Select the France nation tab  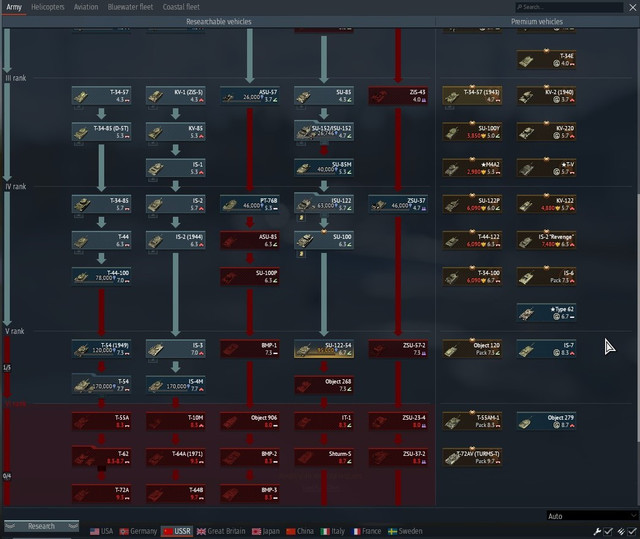pyautogui.click(x=367, y=531)
